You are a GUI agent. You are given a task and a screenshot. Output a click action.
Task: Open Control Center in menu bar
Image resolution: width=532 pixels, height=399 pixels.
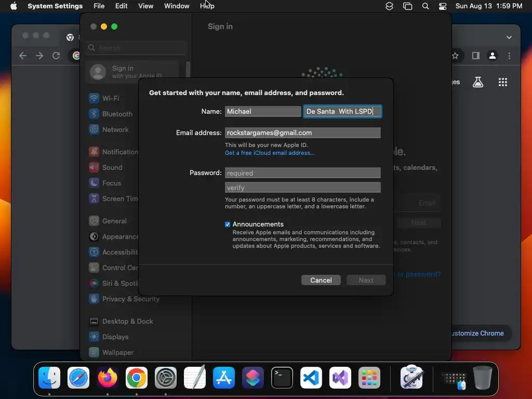pyautogui.click(x=443, y=6)
